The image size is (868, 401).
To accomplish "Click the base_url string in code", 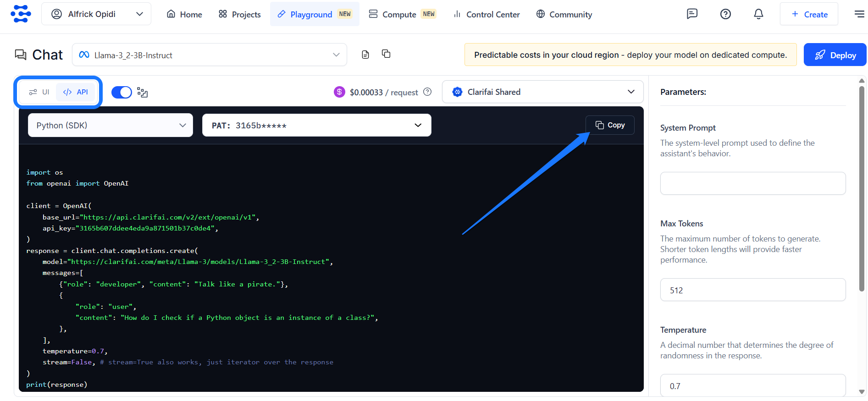I will (168, 217).
